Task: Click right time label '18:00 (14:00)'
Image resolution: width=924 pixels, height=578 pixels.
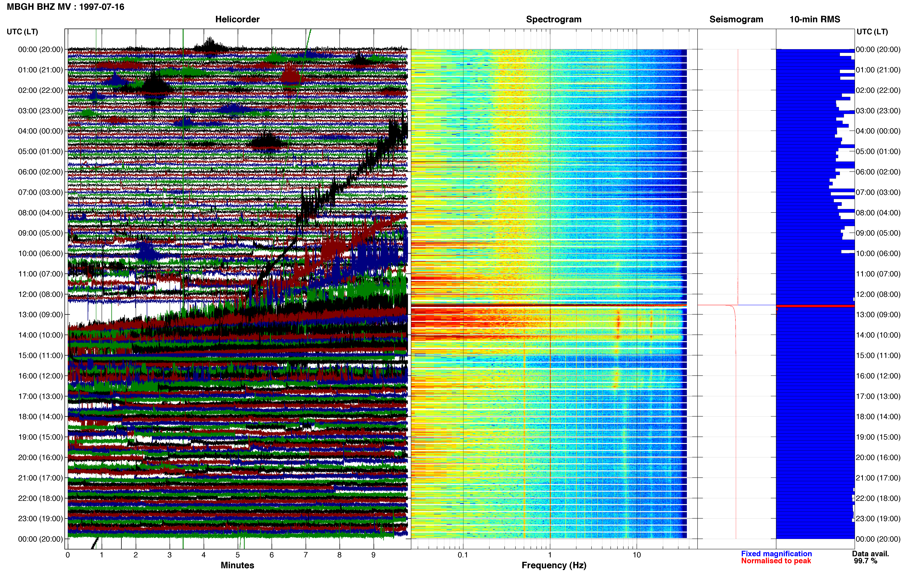Action: (878, 417)
